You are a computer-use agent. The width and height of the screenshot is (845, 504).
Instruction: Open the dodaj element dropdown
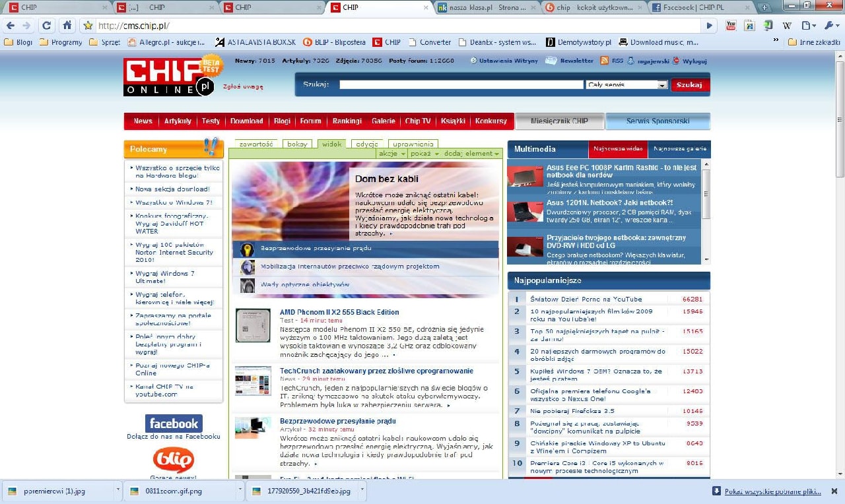472,154
